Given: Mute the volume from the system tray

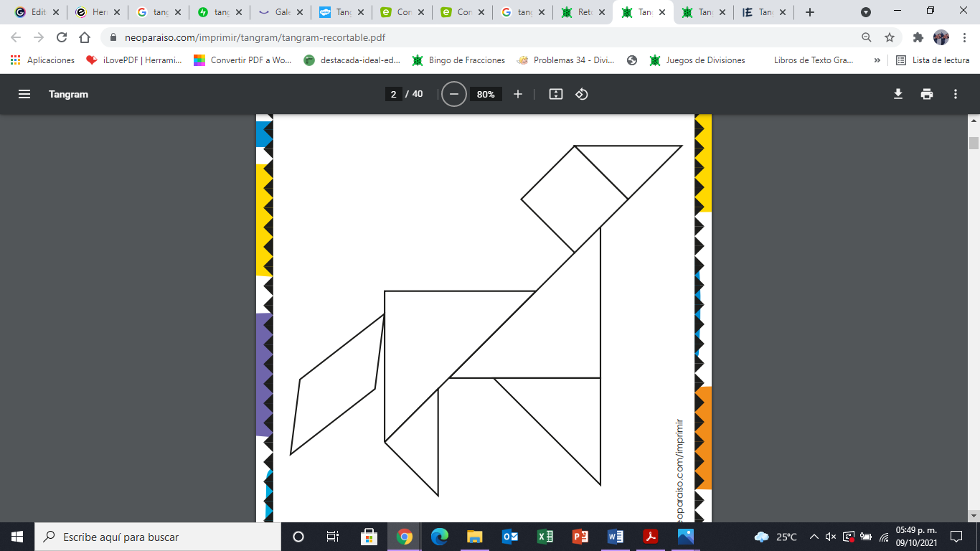Looking at the screenshot, I should pyautogui.click(x=831, y=536).
